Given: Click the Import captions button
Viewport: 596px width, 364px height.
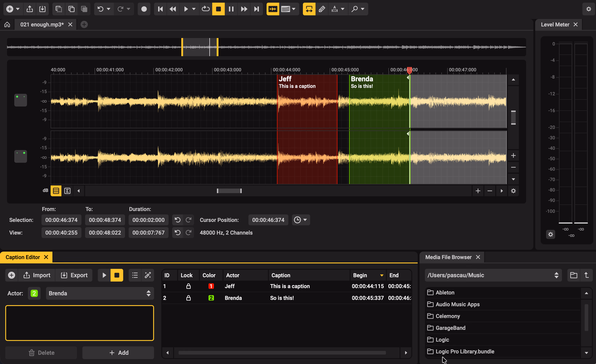Looking at the screenshot, I should coord(37,275).
